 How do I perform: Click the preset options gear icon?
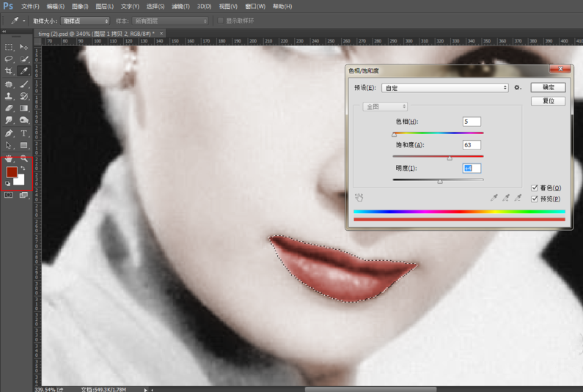pyautogui.click(x=517, y=88)
